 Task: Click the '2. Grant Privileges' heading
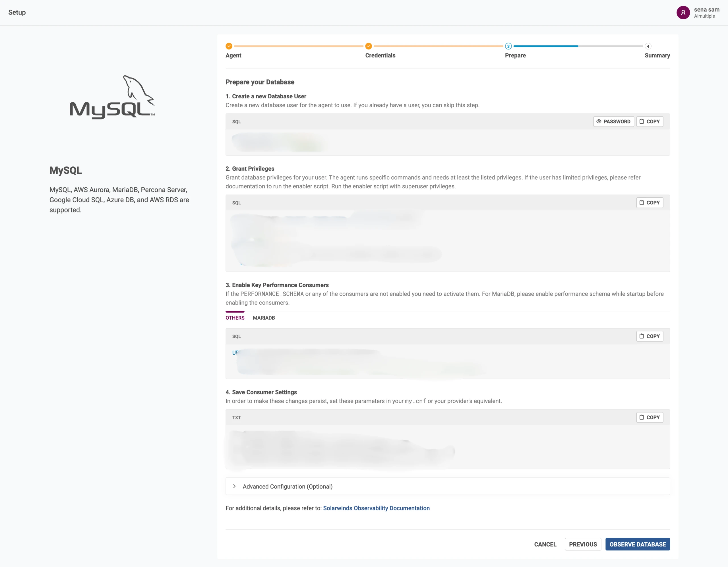click(250, 169)
